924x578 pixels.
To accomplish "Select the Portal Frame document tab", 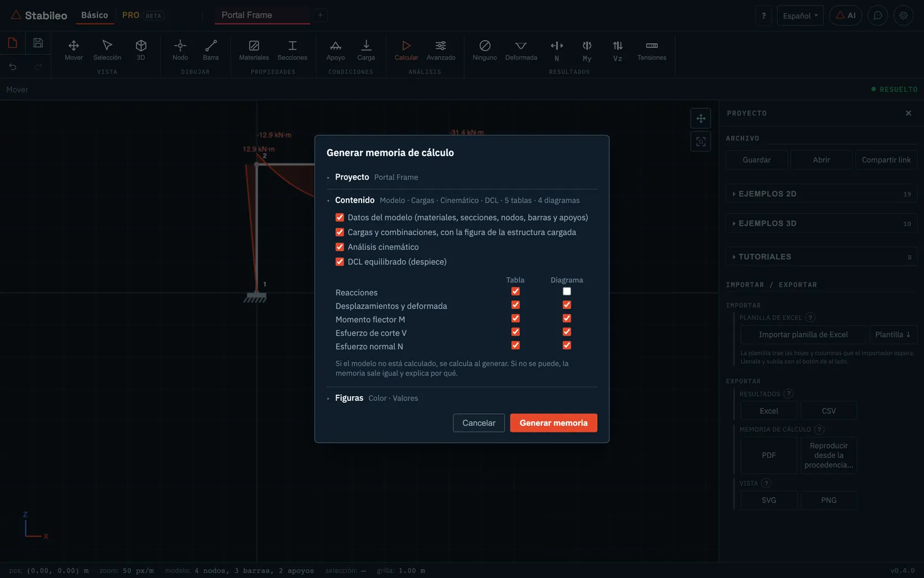I will (x=262, y=15).
